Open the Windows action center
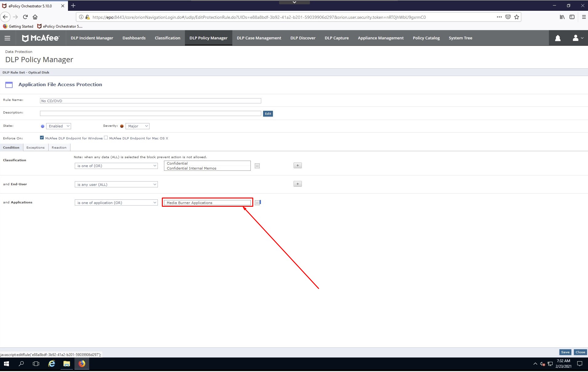588x372 pixels. pyautogui.click(x=580, y=364)
